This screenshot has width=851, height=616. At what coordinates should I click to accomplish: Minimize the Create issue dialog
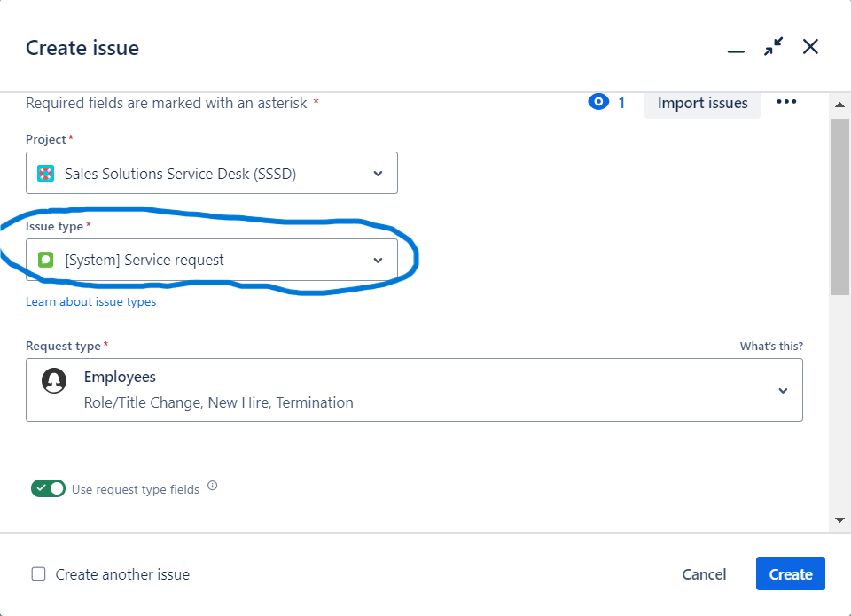[736, 51]
